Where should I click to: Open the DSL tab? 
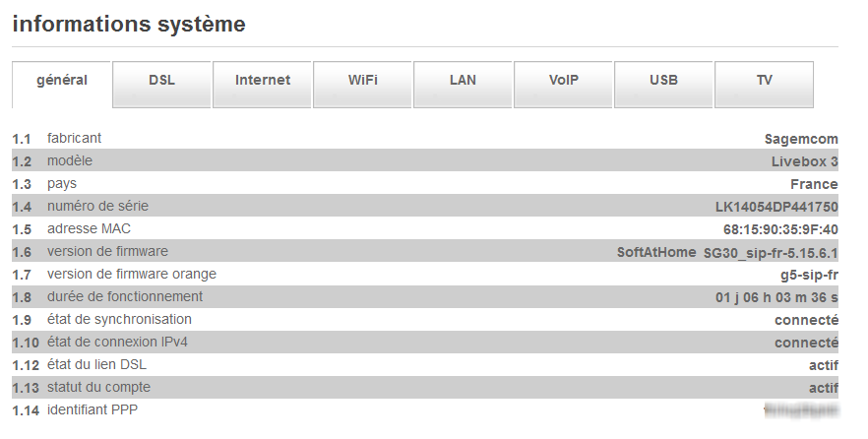pyautogui.click(x=161, y=81)
